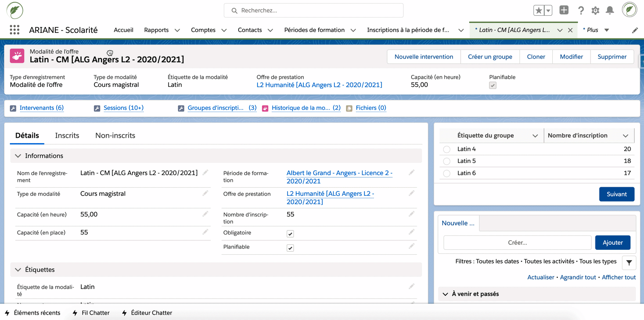Image resolution: width=644 pixels, height=320 pixels.
Task: Switch to the Inscrits tab
Action: (x=67, y=135)
